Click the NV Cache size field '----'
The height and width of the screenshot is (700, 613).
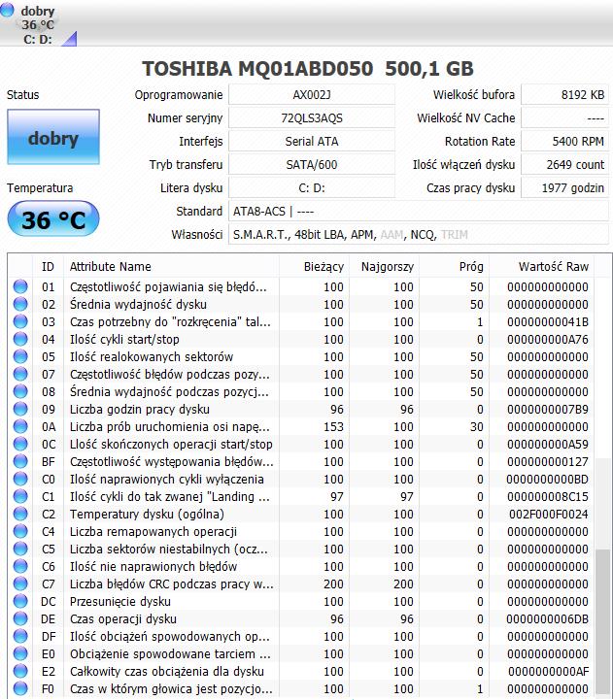click(564, 117)
